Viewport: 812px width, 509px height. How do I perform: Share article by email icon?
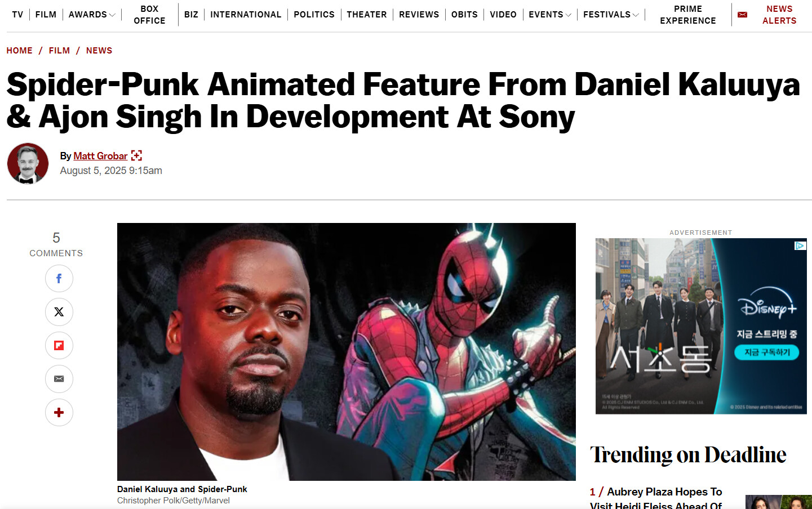point(59,379)
